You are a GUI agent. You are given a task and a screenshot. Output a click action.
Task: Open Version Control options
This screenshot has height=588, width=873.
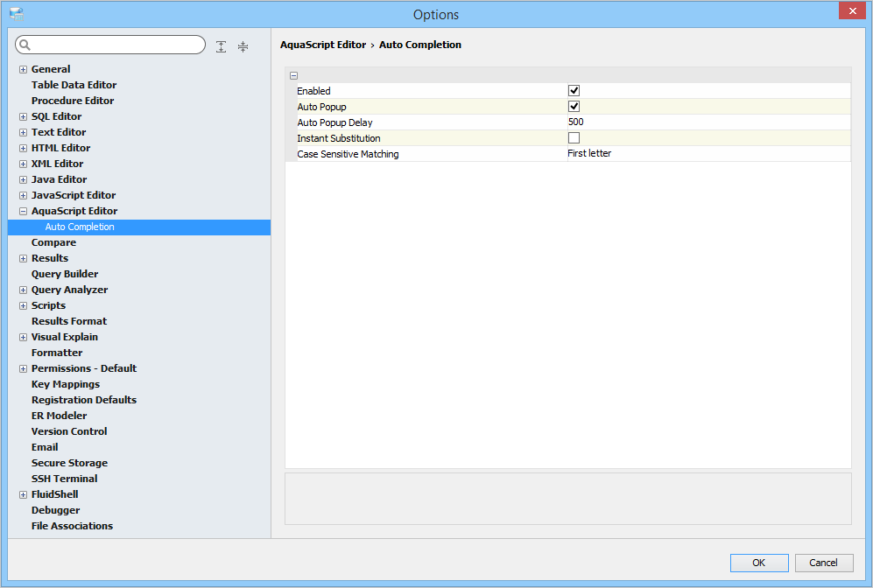(69, 431)
